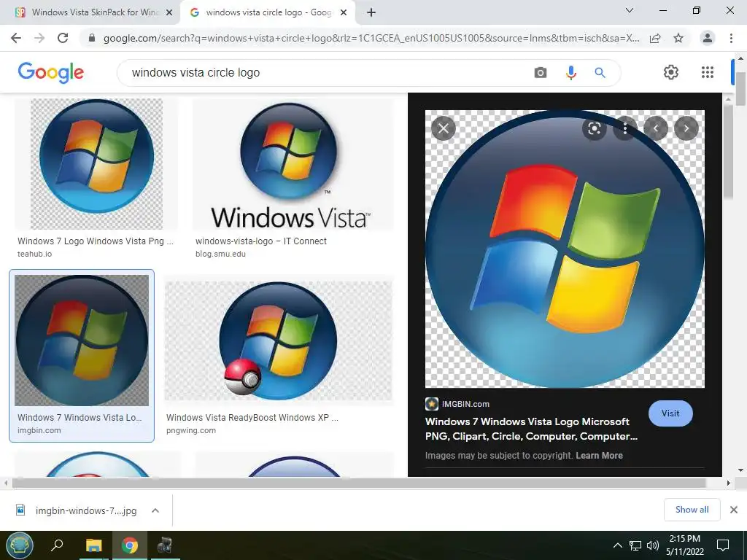Open the volume tray icon

pyautogui.click(x=653, y=545)
